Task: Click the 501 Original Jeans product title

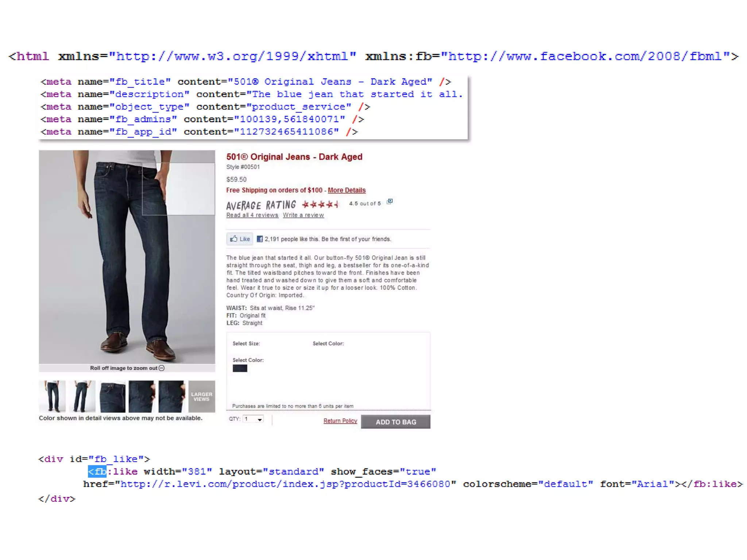Action: point(294,157)
